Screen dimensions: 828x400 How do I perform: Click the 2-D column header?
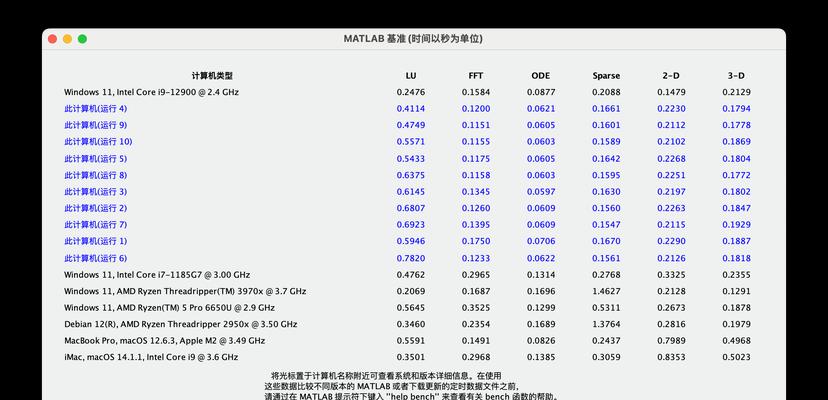tap(671, 76)
